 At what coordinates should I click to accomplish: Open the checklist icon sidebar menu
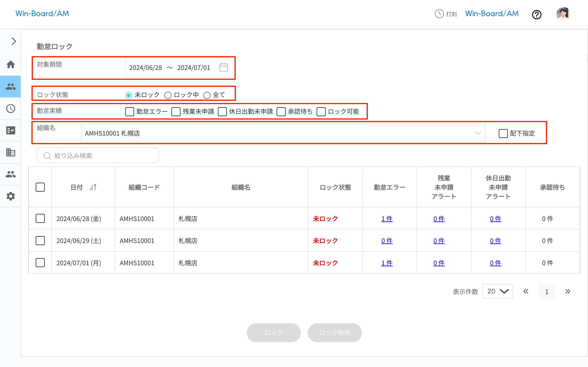coord(11,130)
